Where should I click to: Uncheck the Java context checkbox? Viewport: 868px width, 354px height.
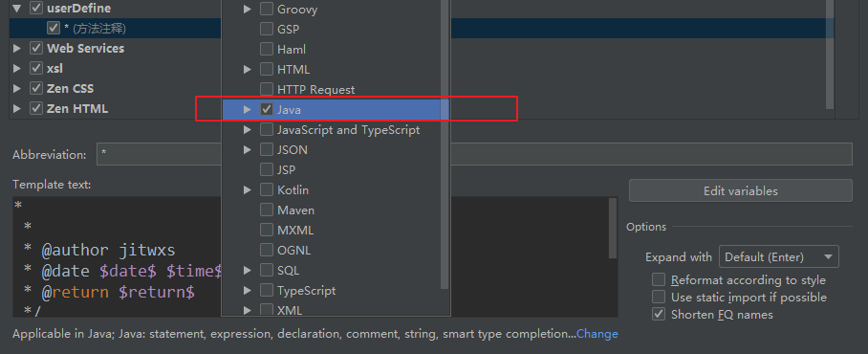pos(267,110)
